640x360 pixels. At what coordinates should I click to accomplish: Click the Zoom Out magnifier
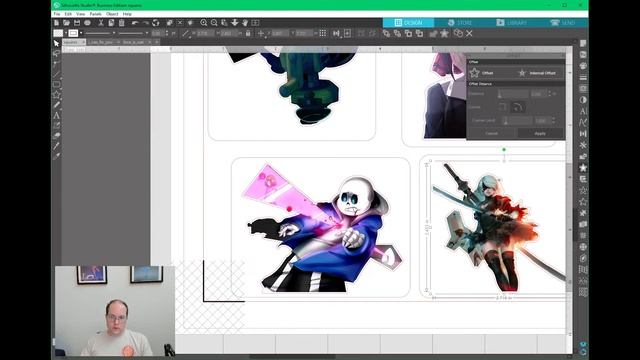point(214,23)
